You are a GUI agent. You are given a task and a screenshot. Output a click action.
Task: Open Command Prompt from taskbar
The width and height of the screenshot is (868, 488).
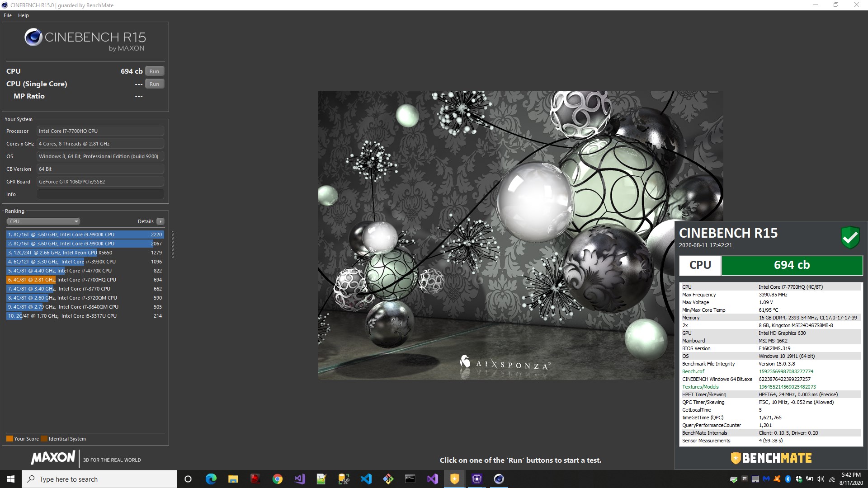tap(410, 479)
